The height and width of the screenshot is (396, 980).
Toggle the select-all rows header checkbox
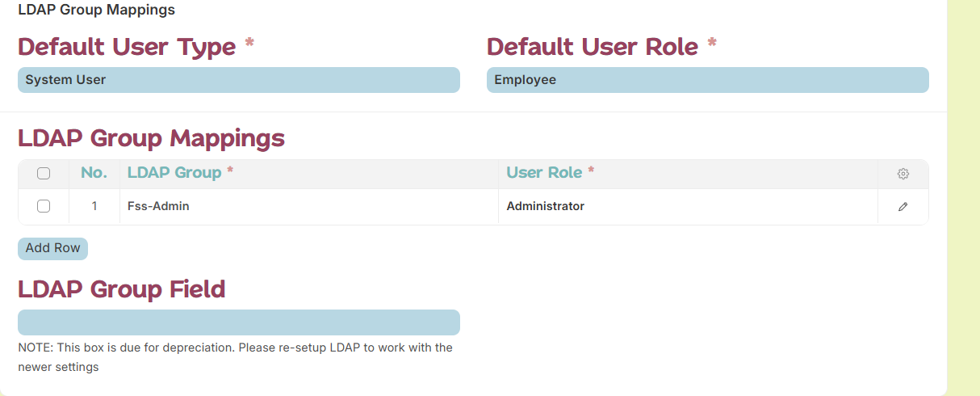coord(44,173)
